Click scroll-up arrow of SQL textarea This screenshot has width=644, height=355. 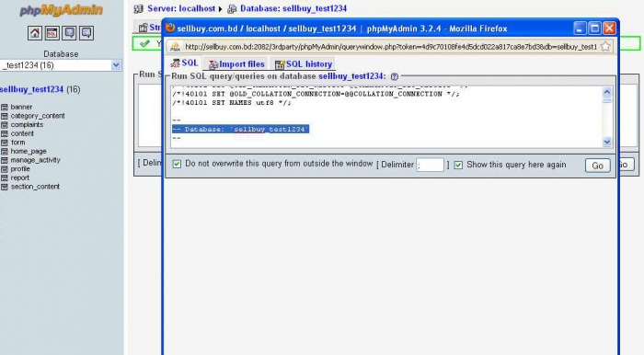click(x=606, y=92)
